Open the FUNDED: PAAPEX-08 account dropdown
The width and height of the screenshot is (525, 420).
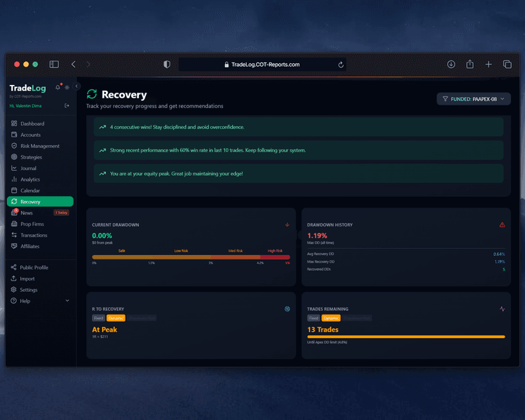coord(472,98)
